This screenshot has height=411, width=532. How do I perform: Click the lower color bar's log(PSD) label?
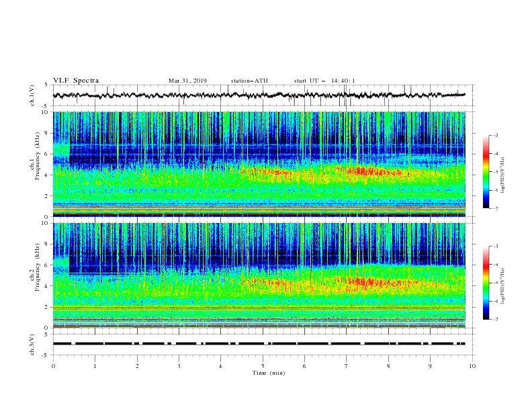[x=502, y=285]
